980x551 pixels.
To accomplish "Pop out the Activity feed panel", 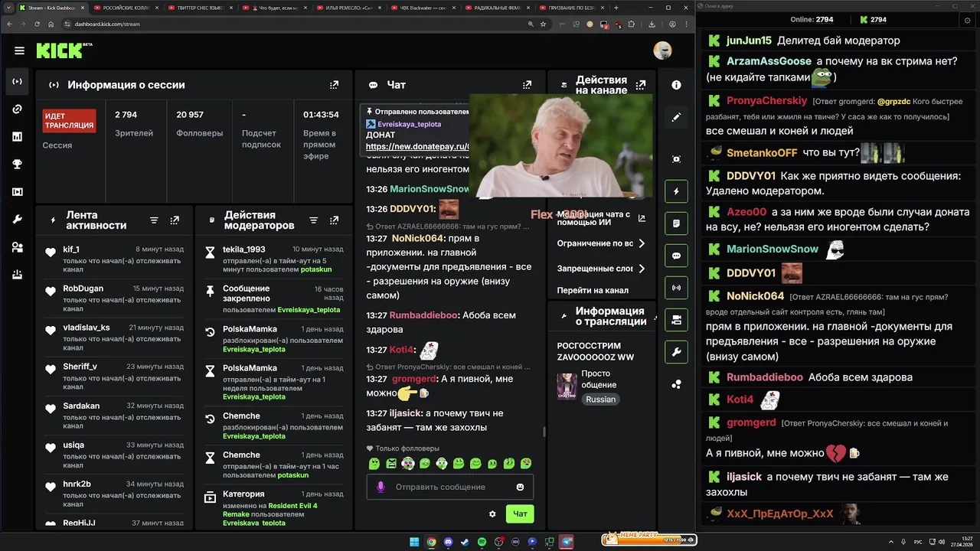I will coord(175,220).
